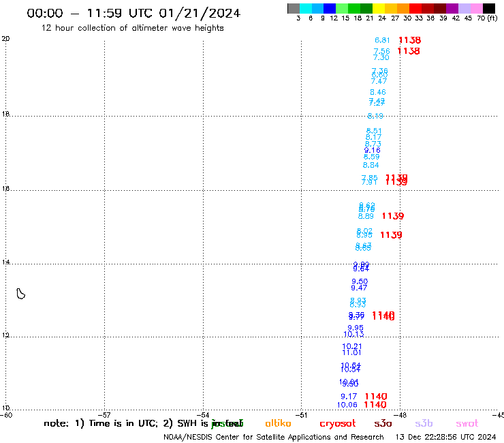Viewport: 504px width, 443px height.
Task: Click the wave height value 9.95
Action: pyautogui.click(x=356, y=328)
